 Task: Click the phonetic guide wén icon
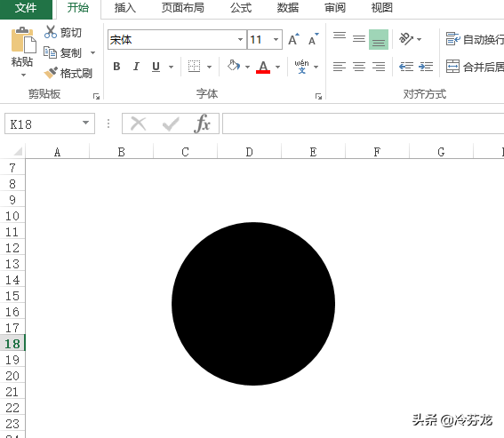301,67
